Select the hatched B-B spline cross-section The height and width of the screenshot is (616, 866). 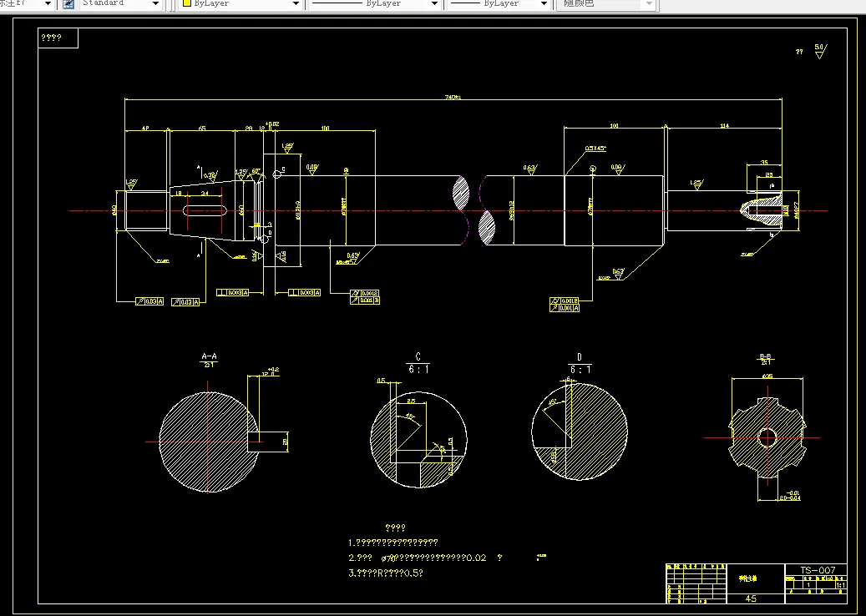coord(767,437)
